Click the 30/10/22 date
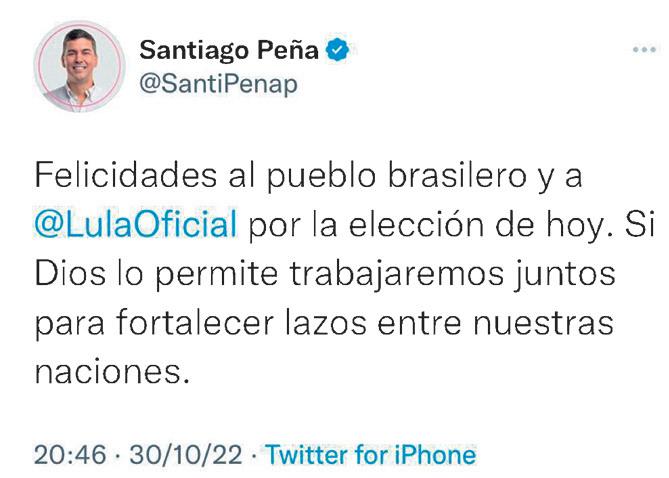Image resolution: width=669 pixels, height=478 pixels. tap(186, 455)
